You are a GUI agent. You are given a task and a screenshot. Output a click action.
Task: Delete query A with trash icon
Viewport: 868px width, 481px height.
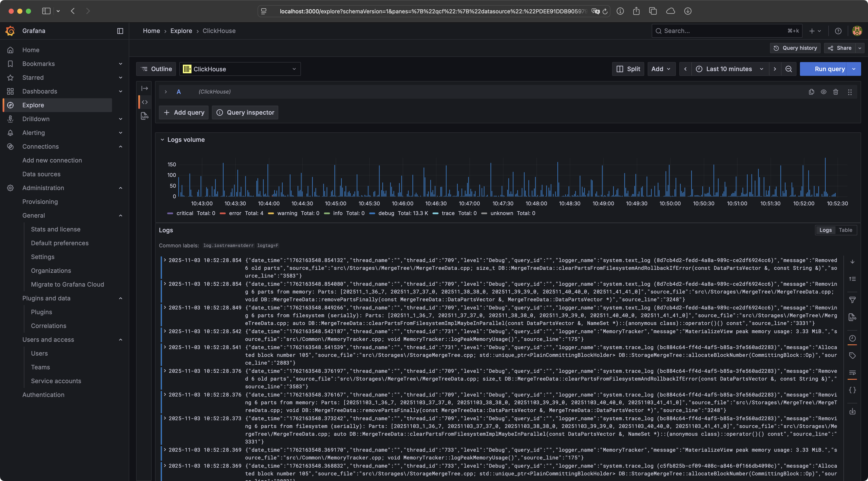coord(836,92)
